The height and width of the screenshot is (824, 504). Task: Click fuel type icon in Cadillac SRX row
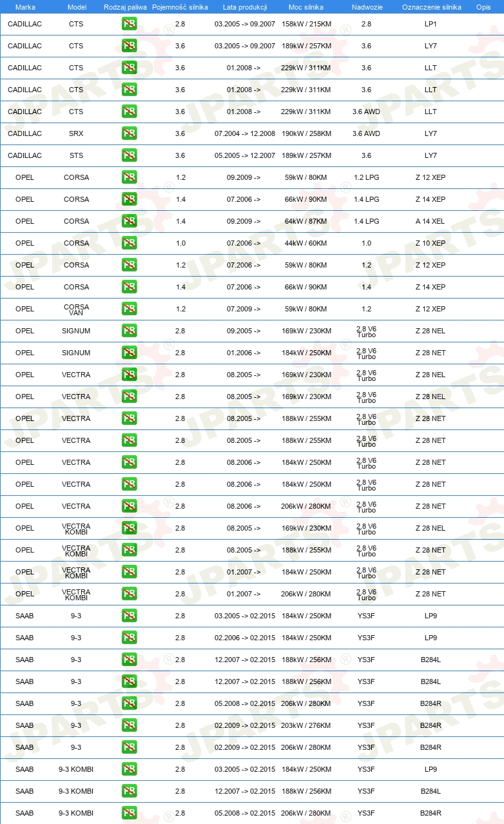129,133
